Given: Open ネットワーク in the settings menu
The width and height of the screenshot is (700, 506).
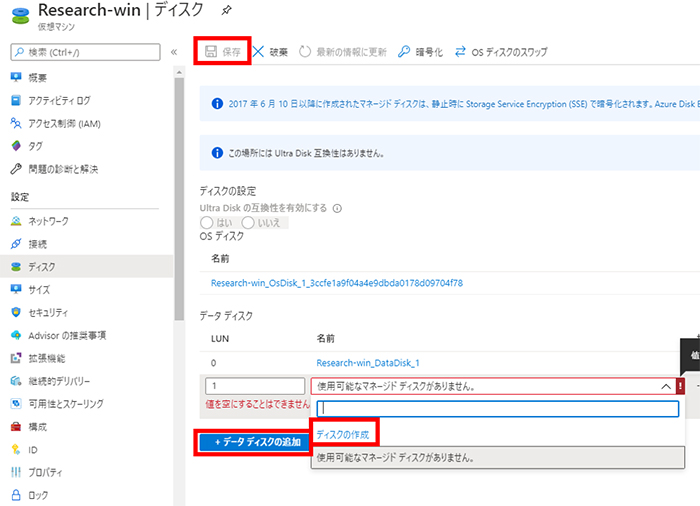Looking at the screenshot, I should [49, 221].
